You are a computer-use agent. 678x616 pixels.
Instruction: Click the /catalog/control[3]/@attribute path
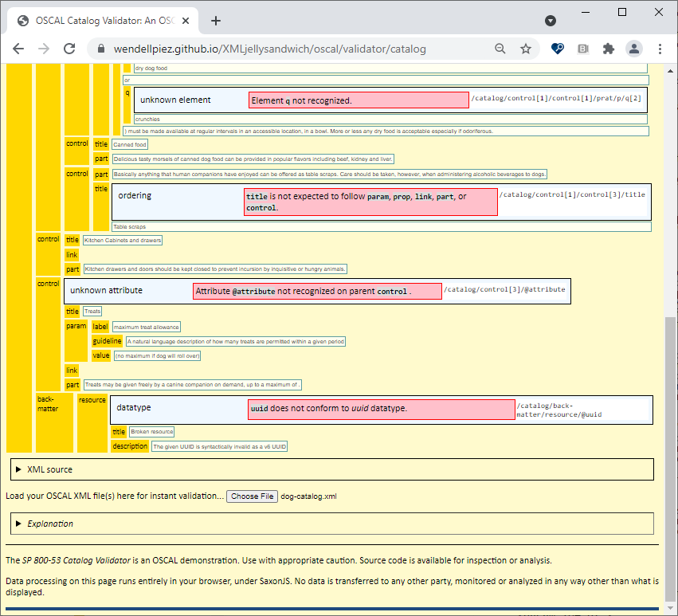504,289
